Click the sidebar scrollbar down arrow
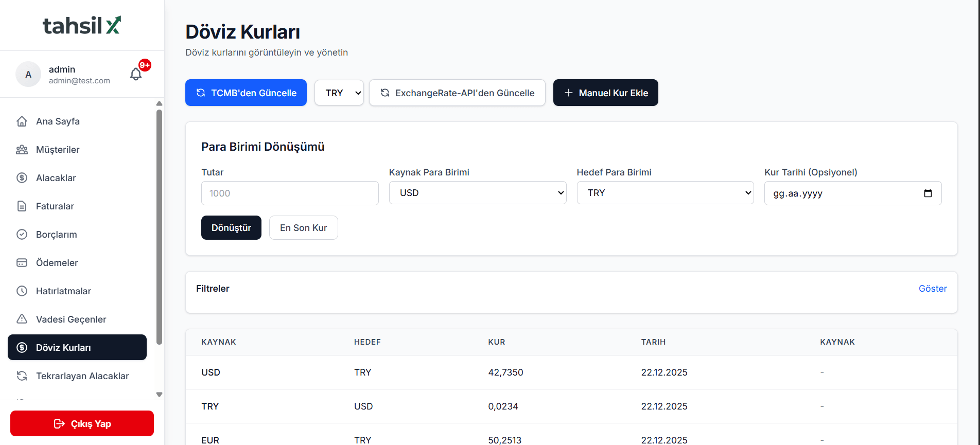This screenshot has height=445, width=980. click(x=159, y=395)
